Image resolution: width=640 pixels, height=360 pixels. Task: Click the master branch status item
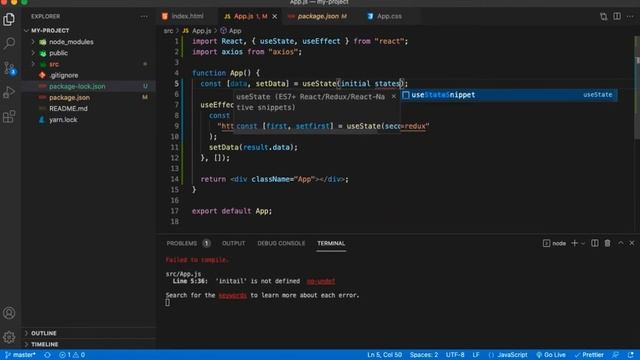20,355
